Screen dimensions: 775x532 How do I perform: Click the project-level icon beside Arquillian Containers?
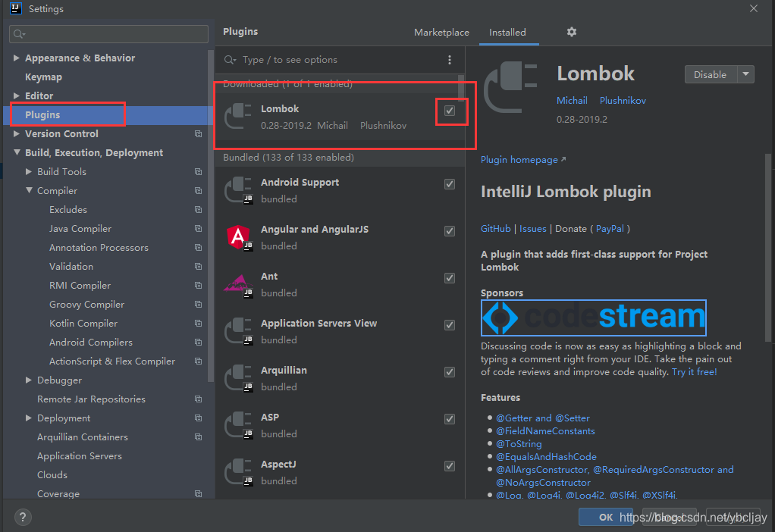[198, 437]
